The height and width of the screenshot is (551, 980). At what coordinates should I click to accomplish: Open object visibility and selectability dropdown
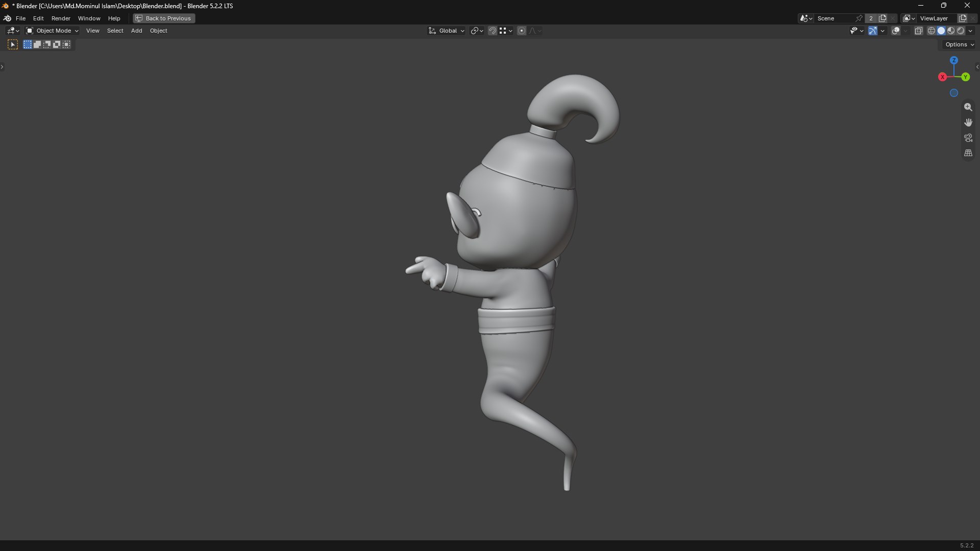[856, 31]
